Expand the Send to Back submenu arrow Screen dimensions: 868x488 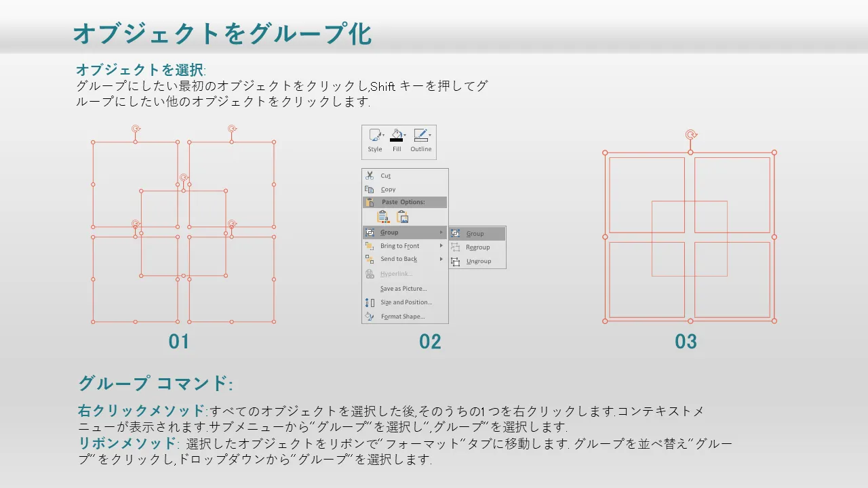click(x=441, y=259)
